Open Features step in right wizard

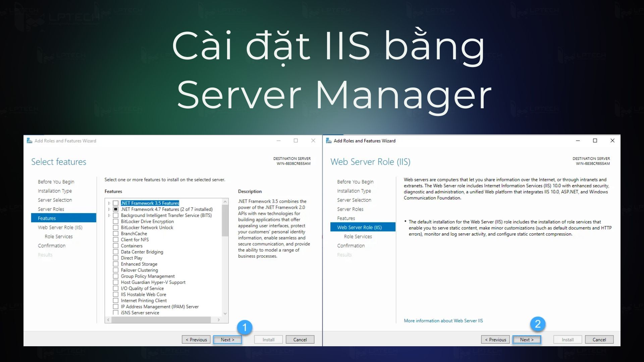[x=346, y=218]
